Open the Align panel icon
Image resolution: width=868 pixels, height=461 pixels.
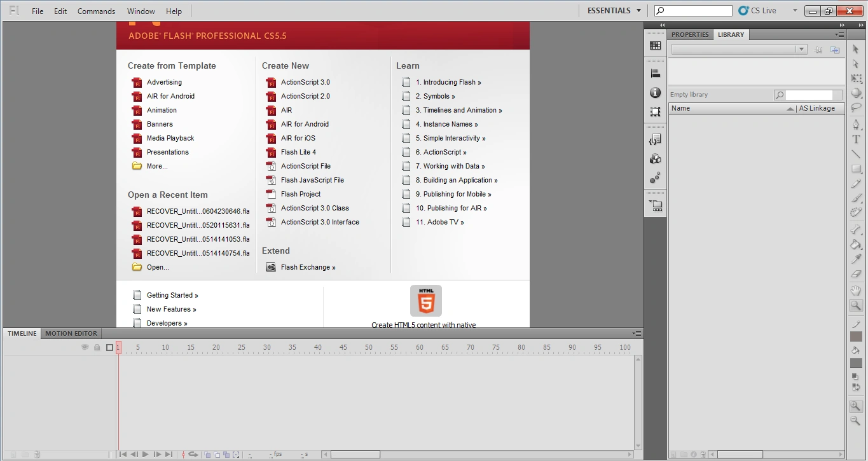click(x=655, y=74)
